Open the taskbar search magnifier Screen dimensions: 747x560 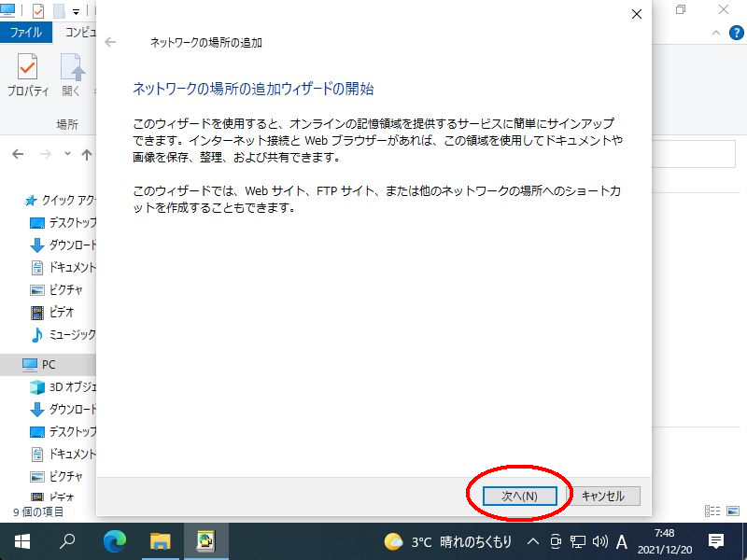tap(67, 541)
